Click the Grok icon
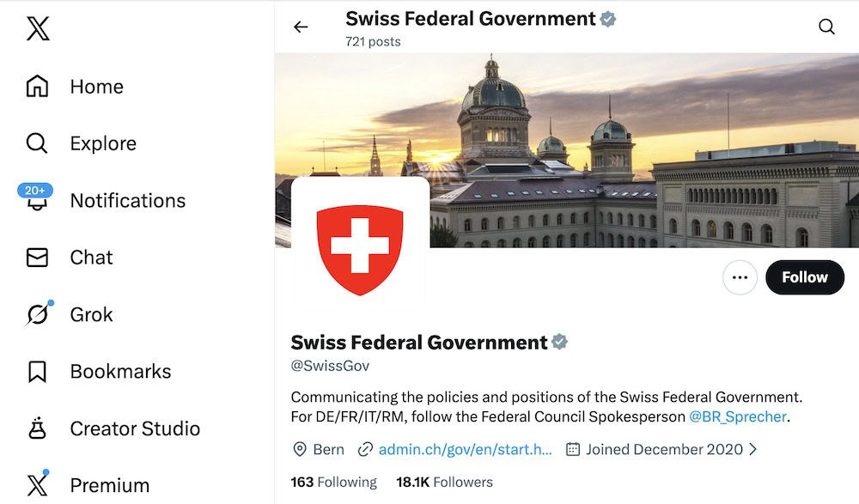The height and width of the screenshot is (504, 859). [36, 314]
